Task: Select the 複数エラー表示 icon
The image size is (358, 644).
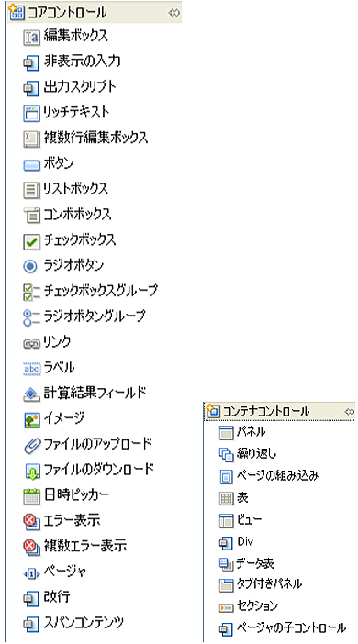Action: point(31,547)
